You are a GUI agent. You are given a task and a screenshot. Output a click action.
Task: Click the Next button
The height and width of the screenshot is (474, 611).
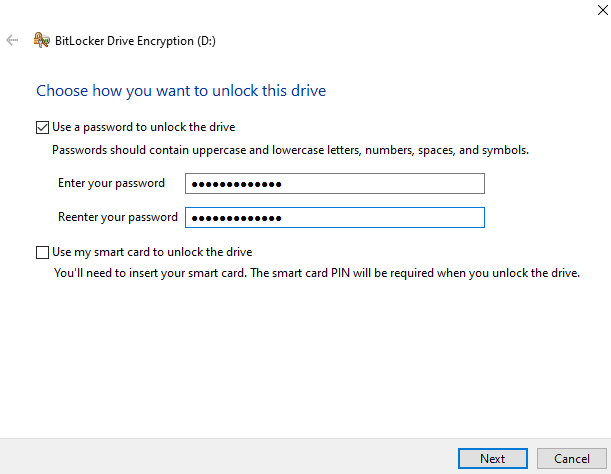pyautogui.click(x=493, y=458)
